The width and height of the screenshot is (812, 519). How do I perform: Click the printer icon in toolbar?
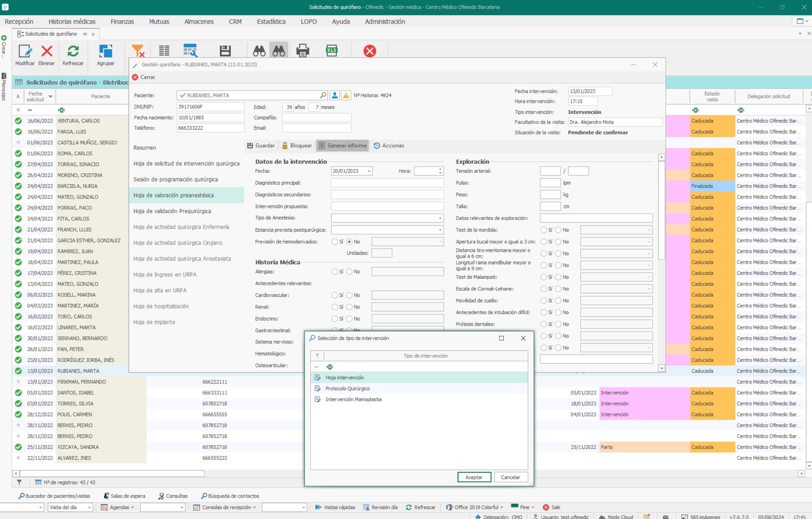pyautogui.click(x=303, y=51)
